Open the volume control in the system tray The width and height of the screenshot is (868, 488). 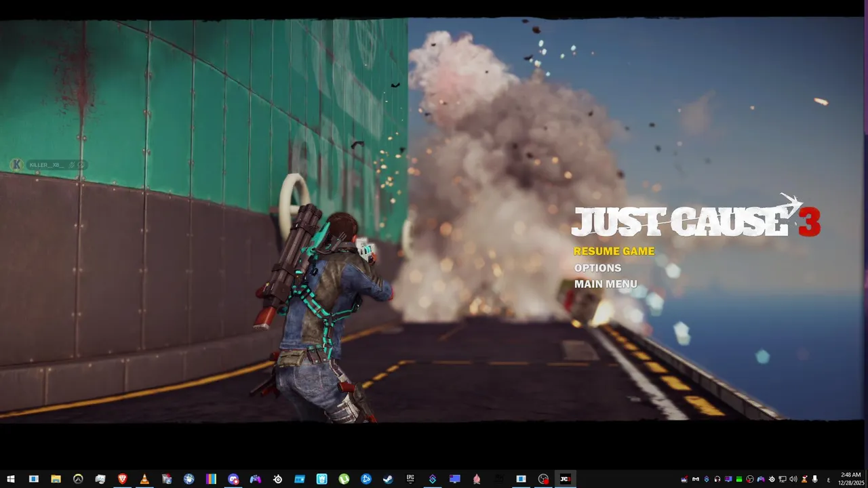(793, 479)
